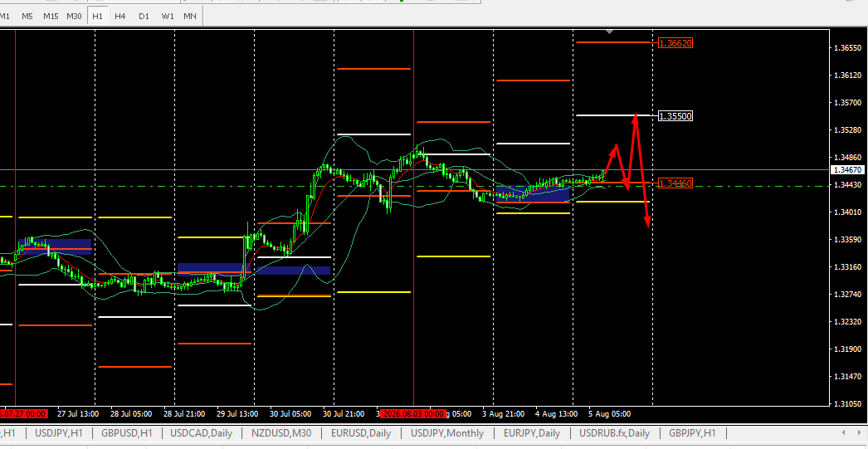Click the 1.33160 price scale value

click(847, 267)
